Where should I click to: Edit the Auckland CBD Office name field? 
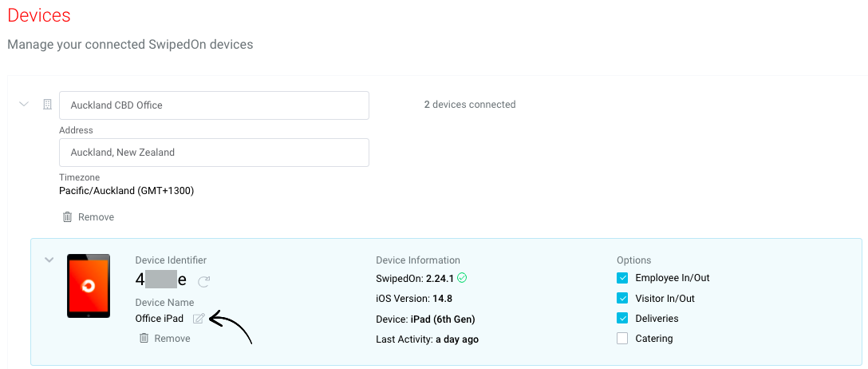pyautogui.click(x=214, y=105)
